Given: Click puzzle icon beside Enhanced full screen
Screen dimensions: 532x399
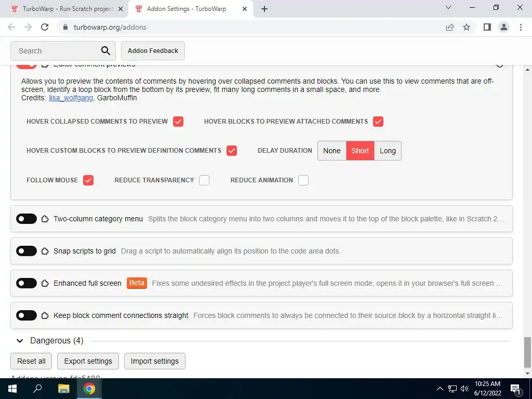Looking at the screenshot, I should point(45,283).
